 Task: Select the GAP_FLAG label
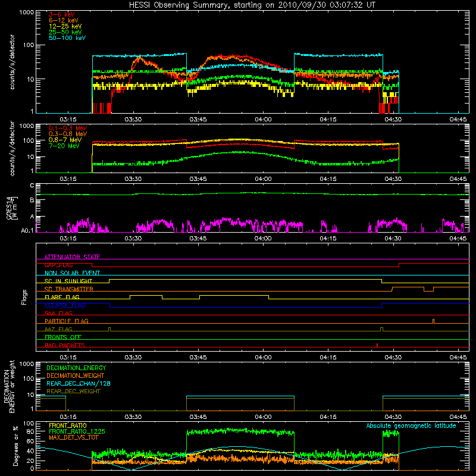tap(58, 265)
